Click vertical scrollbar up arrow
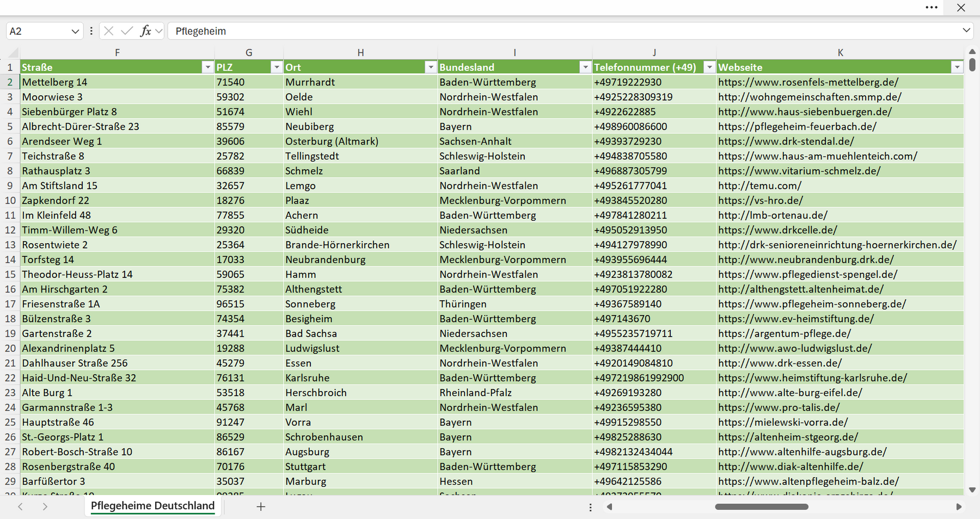980x519 pixels. coord(972,52)
